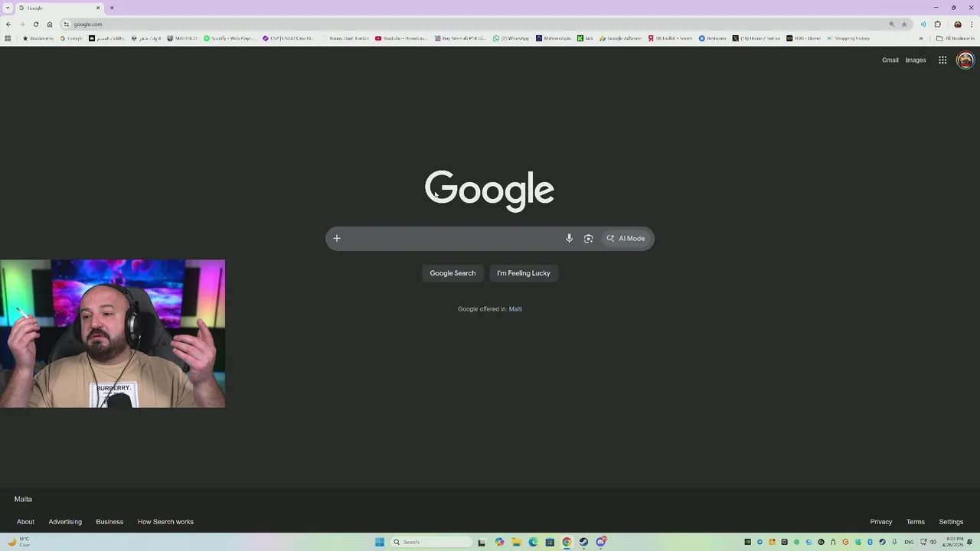Go to the browser home page
980x551 pixels.
(50, 24)
